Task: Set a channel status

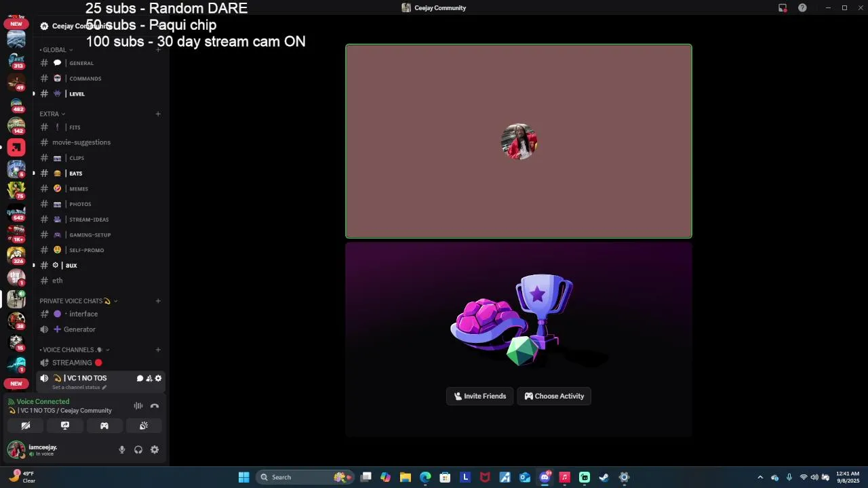Action: pos(79,388)
